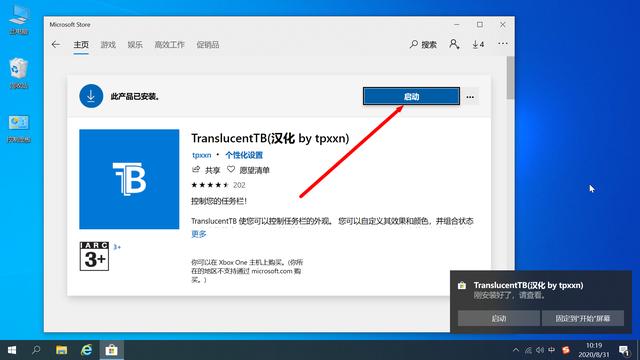Open volume control tray icon
This screenshot has height=360, width=640.
540,350
